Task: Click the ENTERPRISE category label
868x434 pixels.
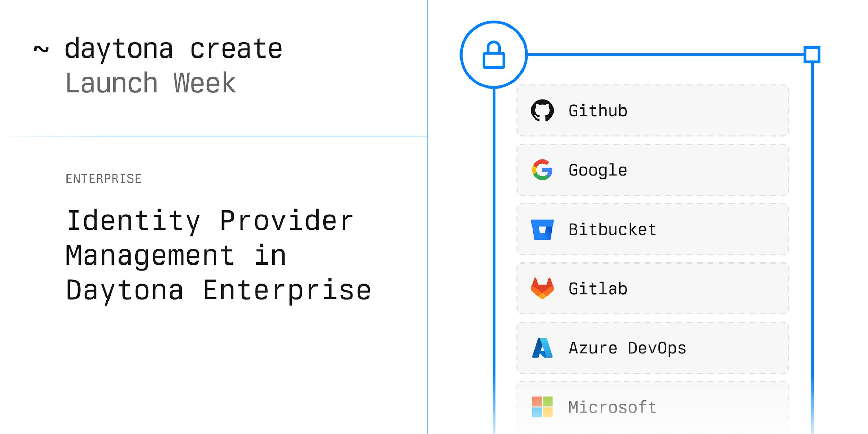Action: [x=103, y=179]
